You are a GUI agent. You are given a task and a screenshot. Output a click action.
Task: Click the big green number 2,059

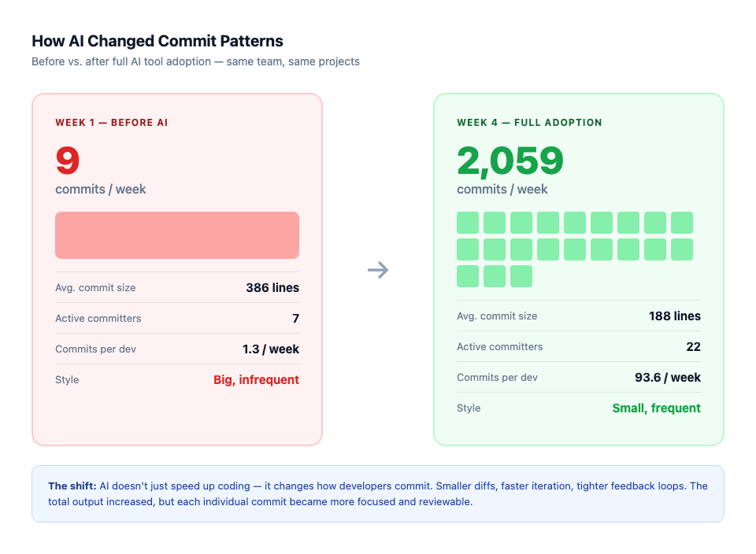(510, 161)
